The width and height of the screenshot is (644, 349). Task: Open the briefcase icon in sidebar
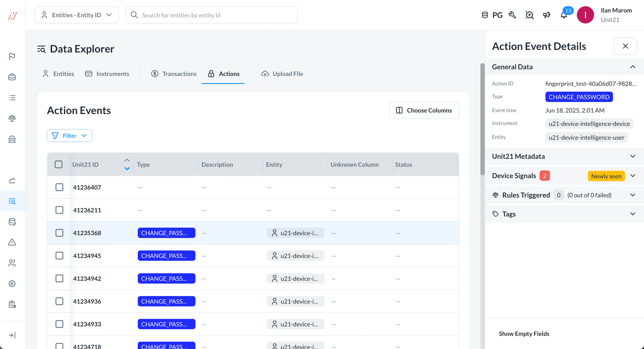(x=12, y=77)
